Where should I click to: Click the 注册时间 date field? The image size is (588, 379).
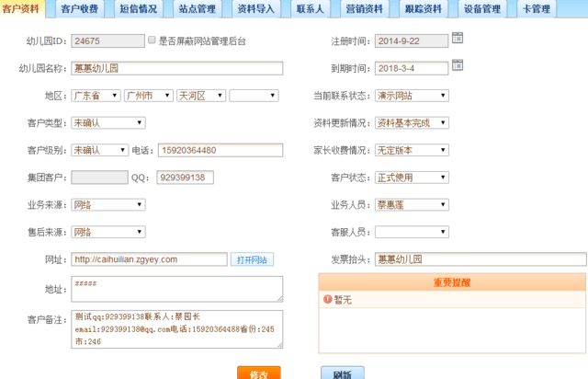click(x=412, y=41)
